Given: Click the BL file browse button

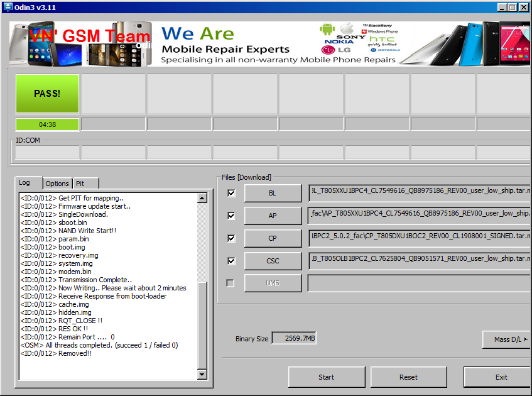Looking at the screenshot, I should pos(273,193).
